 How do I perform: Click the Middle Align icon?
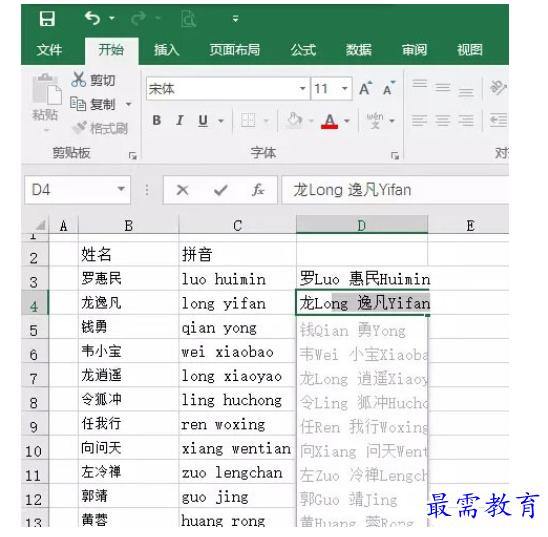[x=443, y=87]
